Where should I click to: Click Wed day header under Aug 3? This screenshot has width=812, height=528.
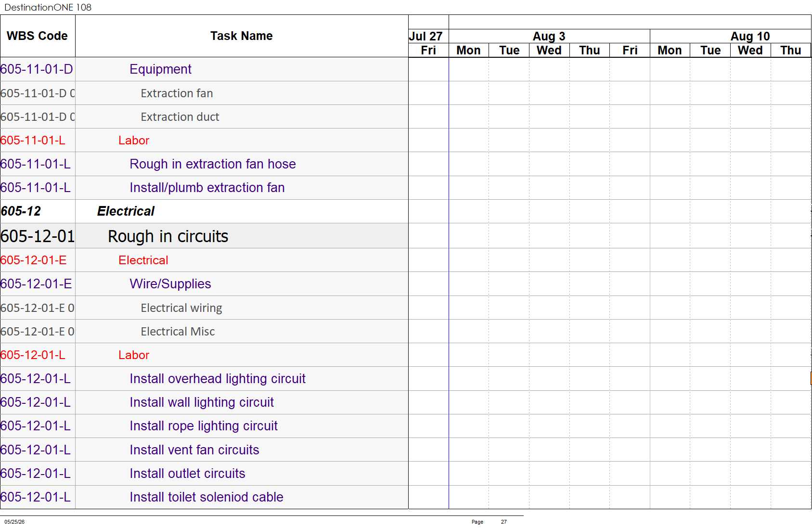click(549, 51)
